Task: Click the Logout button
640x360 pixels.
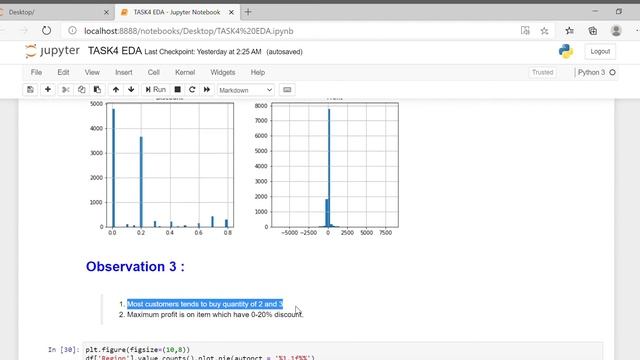Action: pyautogui.click(x=600, y=51)
